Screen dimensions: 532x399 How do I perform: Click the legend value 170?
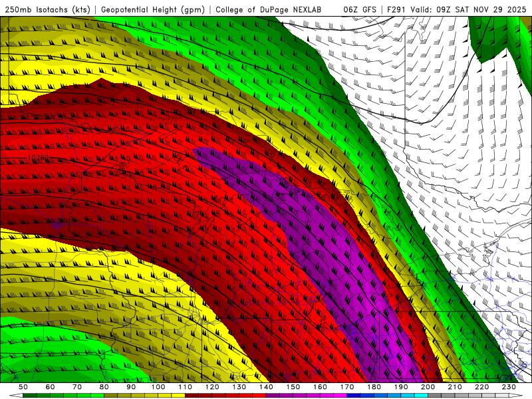coord(347,387)
